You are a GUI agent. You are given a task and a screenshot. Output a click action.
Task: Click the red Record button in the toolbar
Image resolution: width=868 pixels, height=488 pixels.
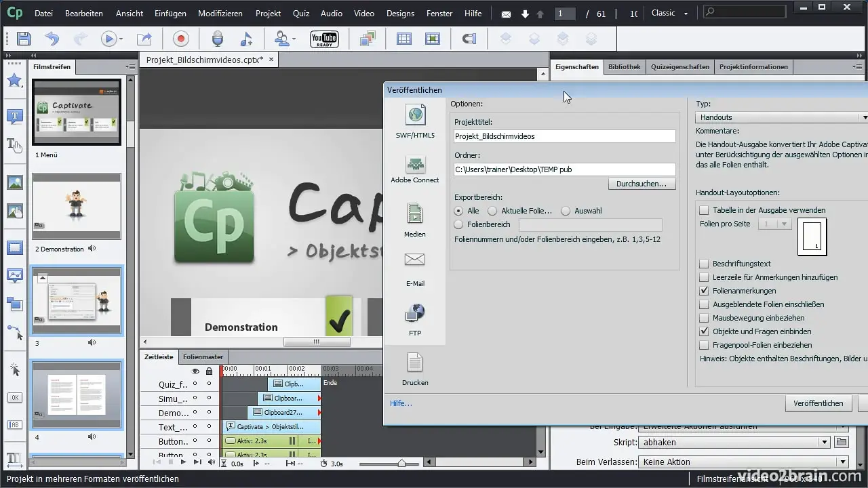tap(181, 39)
